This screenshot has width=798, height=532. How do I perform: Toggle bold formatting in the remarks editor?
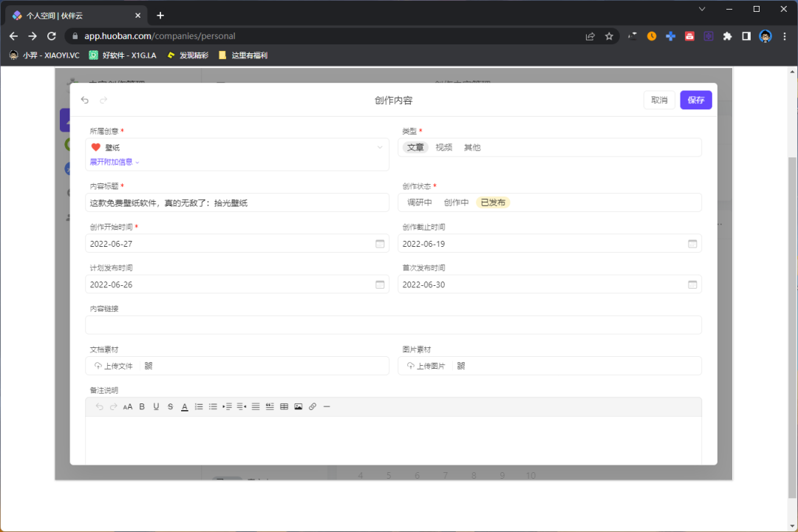pos(142,406)
